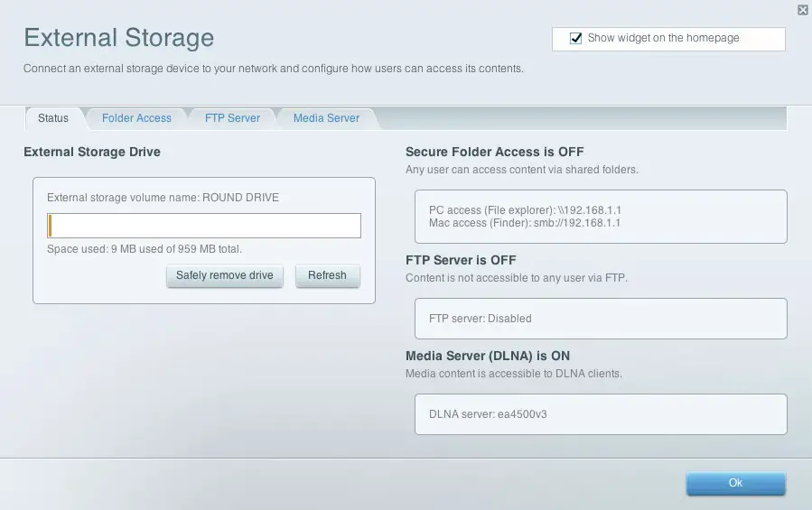This screenshot has width=812, height=510.
Task: Click the External Storage page title
Action: [119, 38]
